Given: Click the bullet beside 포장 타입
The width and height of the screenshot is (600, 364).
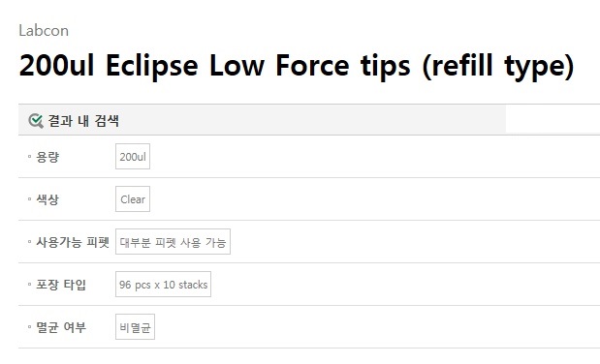Looking at the screenshot, I should click(x=29, y=284).
